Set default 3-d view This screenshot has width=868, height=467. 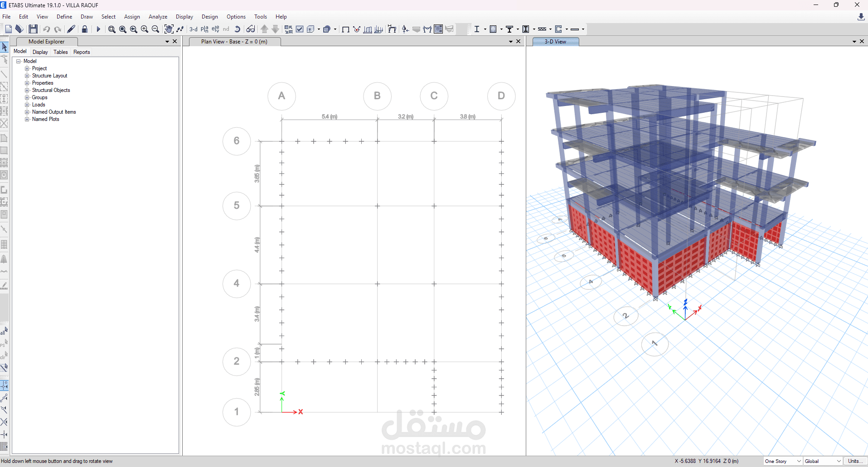(x=194, y=29)
